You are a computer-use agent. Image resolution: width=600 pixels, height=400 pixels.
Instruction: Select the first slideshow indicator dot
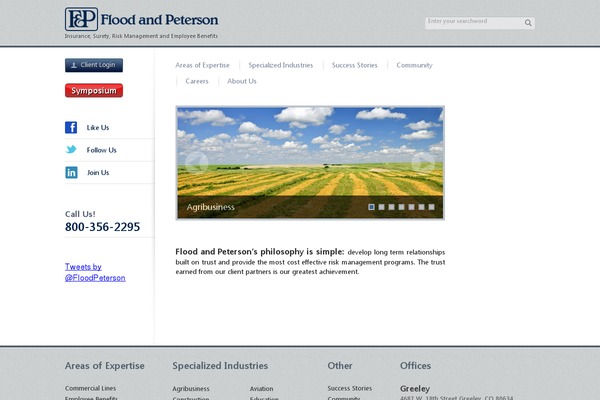tap(371, 207)
